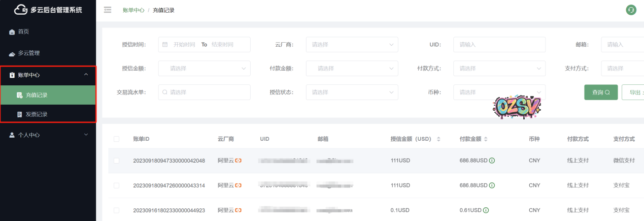The width and height of the screenshot is (644, 221).
Task: Click the 阿里云 link icon in first row
Action: point(238,161)
